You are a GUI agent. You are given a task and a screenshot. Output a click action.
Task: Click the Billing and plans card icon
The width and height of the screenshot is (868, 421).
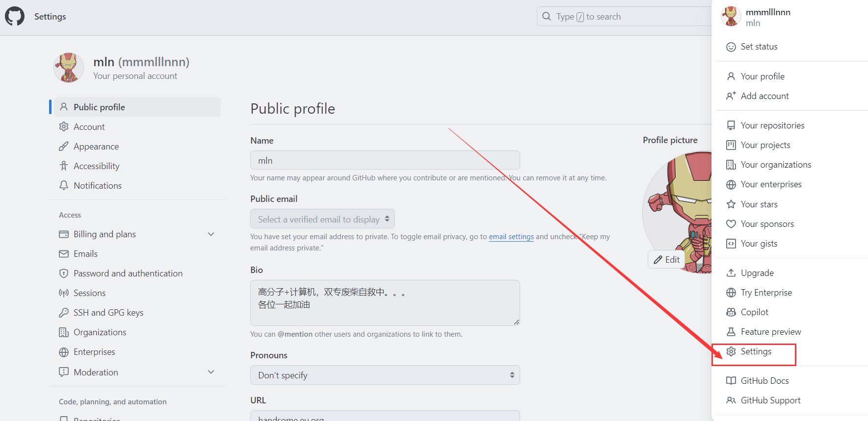(64, 234)
